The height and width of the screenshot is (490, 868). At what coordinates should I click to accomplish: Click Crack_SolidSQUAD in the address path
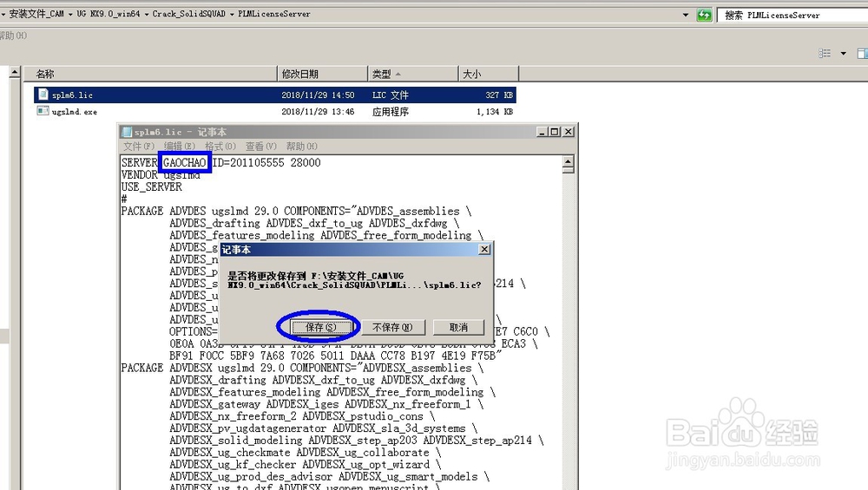pos(188,14)
